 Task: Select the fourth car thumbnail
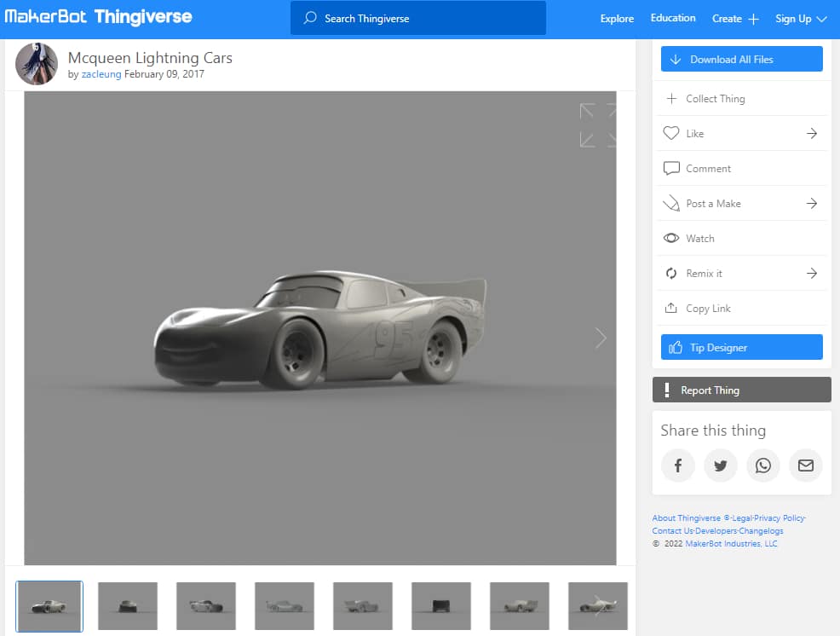click(x=285, y=606)
